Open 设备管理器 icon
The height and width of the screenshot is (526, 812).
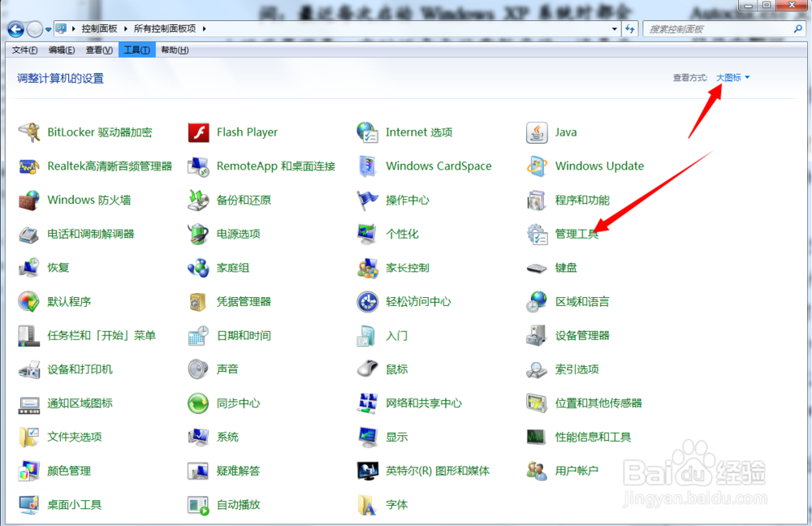[x=537, y=335]
